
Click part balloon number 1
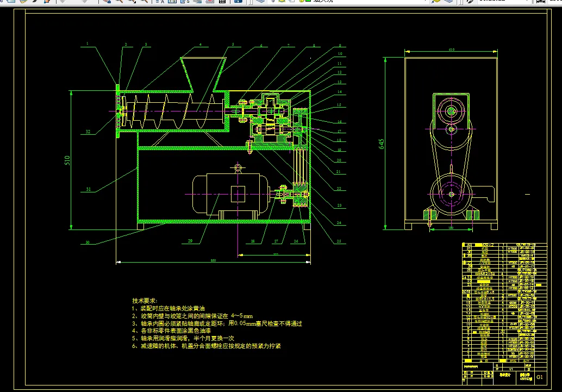[x=87, y=43]
